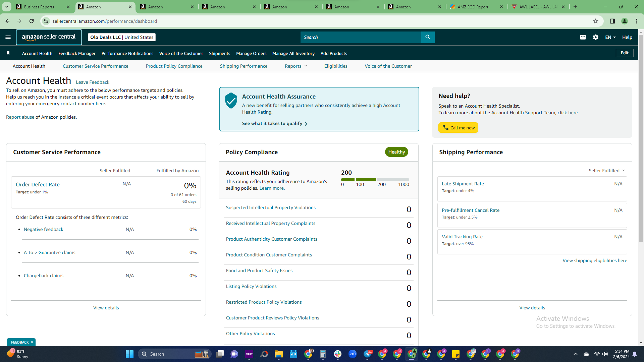Viewport: 644px width, 362px height.
Task: Click See what it takes to qualify
Action: pos(275,123)
